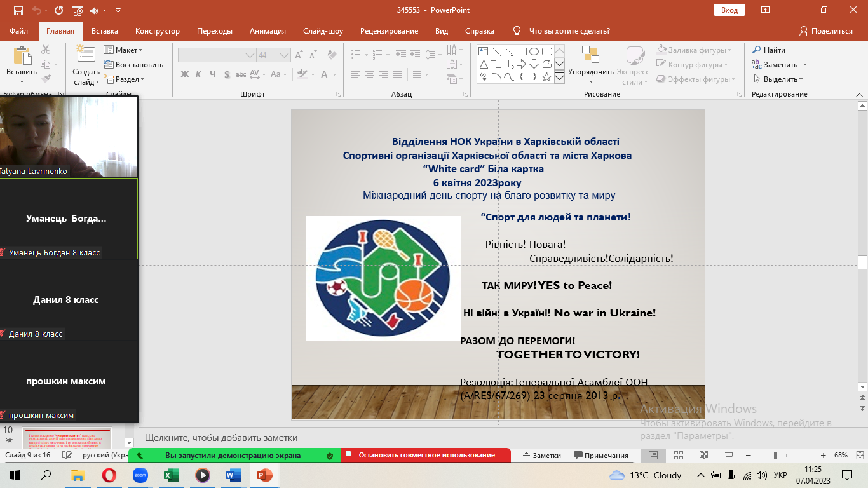
Task: Switch to the Слайд-шоу tab
Action: coord(323,31)
